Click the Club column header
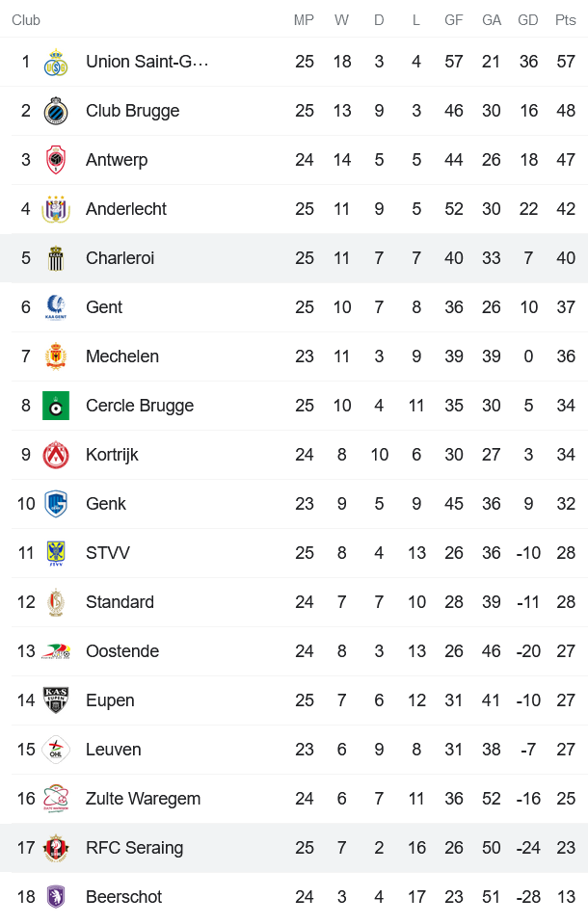Viewport: 588px width, 924px height. tap(26, 19)
